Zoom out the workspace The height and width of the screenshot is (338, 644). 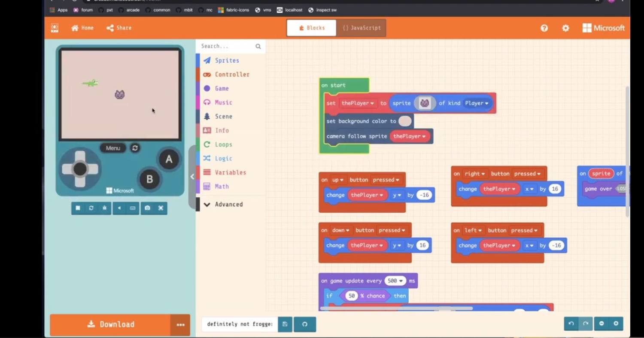point(601,324)
